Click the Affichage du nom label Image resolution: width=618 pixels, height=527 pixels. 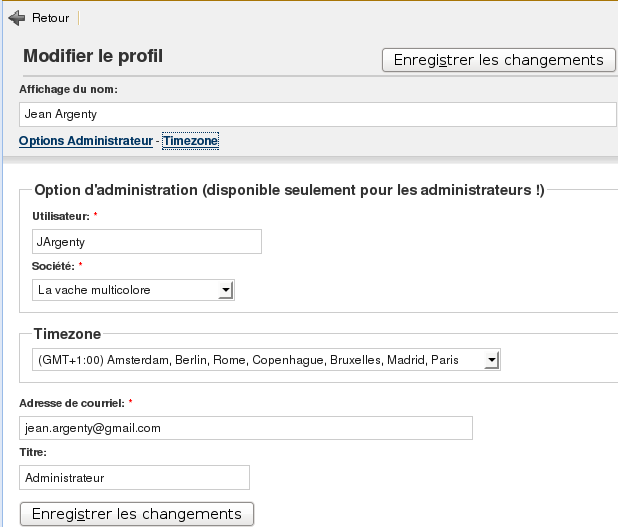coord(68,89)
